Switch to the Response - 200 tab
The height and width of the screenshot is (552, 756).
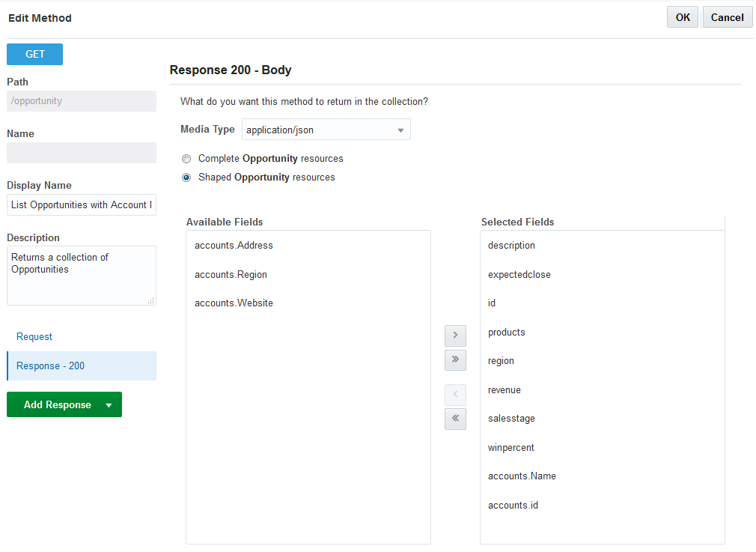[51, 366]
